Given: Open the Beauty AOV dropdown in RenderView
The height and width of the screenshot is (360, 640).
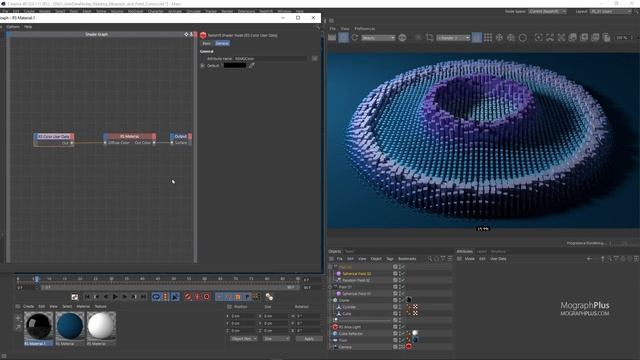Looking at the screenshot, I should click(x=378, y=38).
